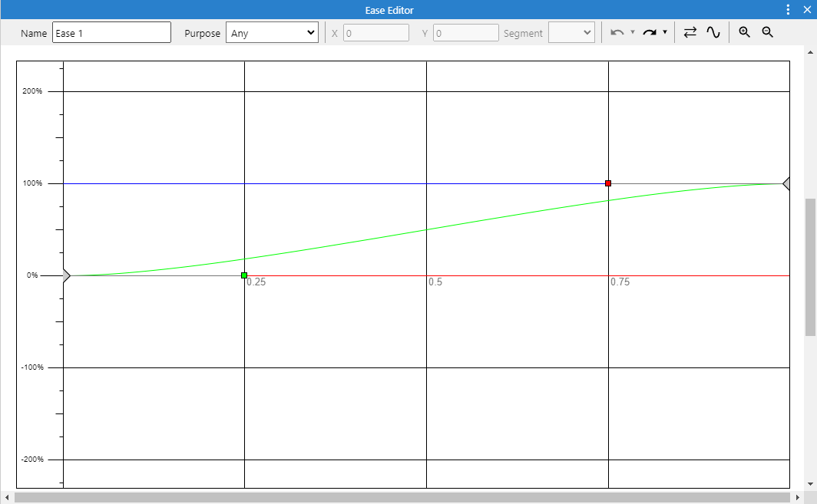Open the three-dot menu on the title bar
The width and height of the screenshot is (817, 504).
tap(787, 9)
